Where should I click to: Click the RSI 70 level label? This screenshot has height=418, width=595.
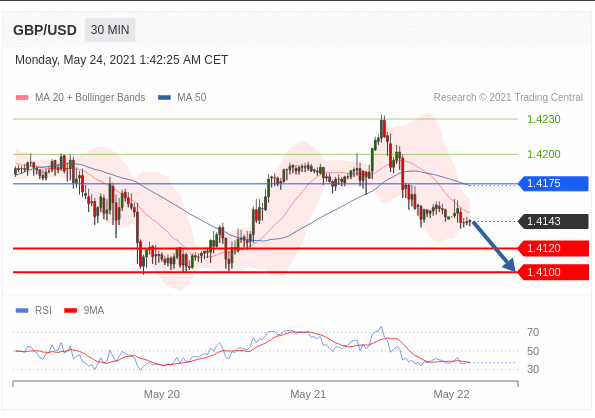(533, 333)
